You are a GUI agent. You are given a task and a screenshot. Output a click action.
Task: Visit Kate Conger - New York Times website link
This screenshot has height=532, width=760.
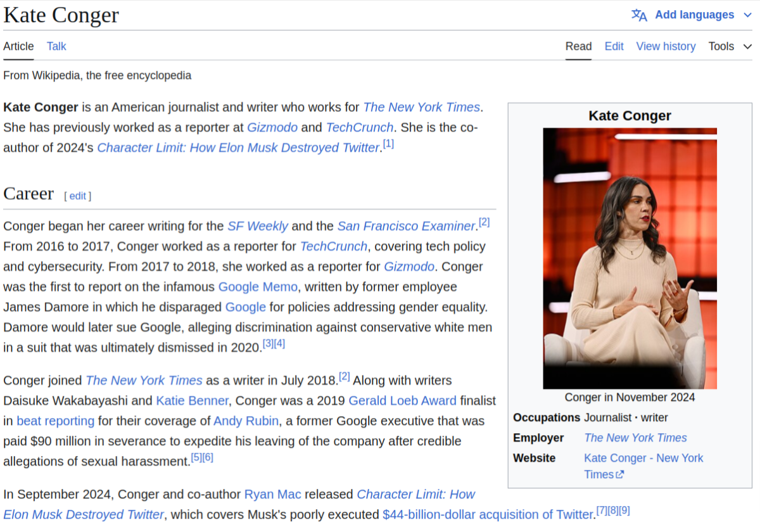pos(643,466)
